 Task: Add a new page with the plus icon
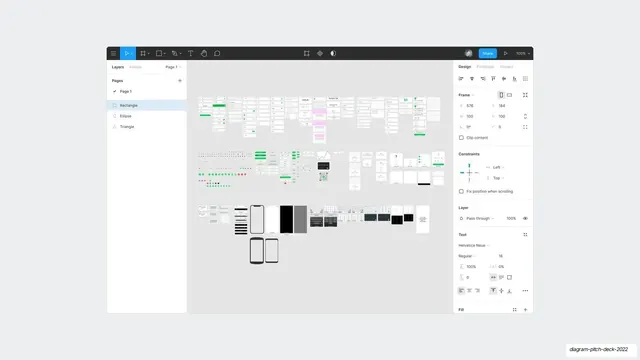point(180,81)
